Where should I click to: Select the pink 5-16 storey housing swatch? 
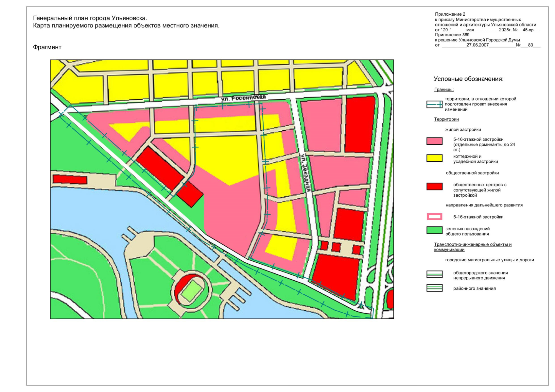click(434, 141)
